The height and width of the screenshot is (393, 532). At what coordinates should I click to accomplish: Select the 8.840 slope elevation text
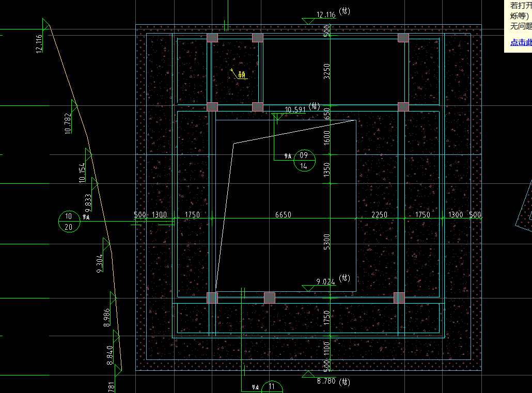tap(110, 355)
